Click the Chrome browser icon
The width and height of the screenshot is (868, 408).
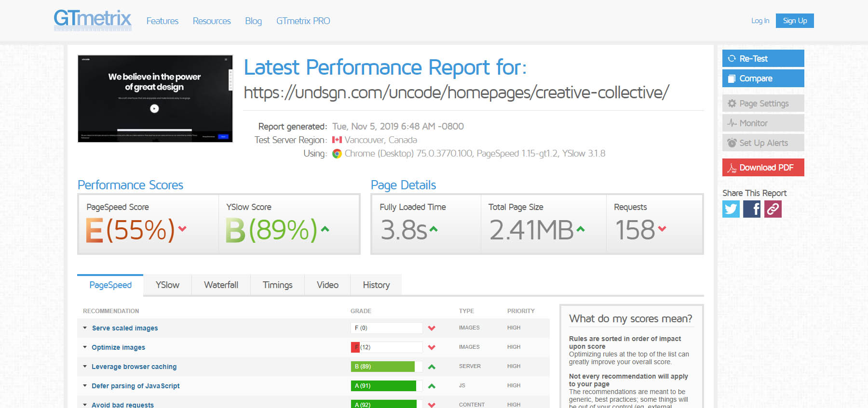coord(337,154)
